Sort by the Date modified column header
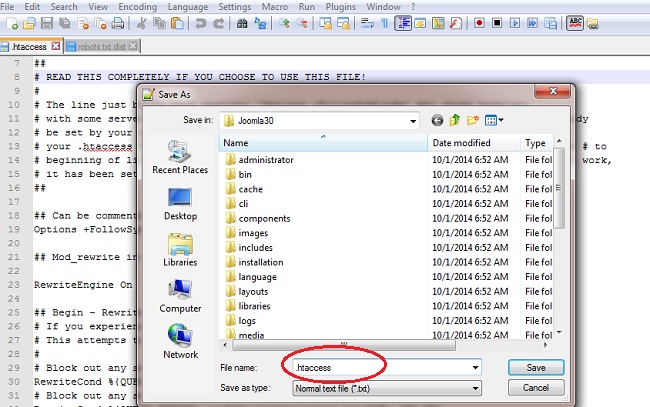 click(x=474, y=143)
